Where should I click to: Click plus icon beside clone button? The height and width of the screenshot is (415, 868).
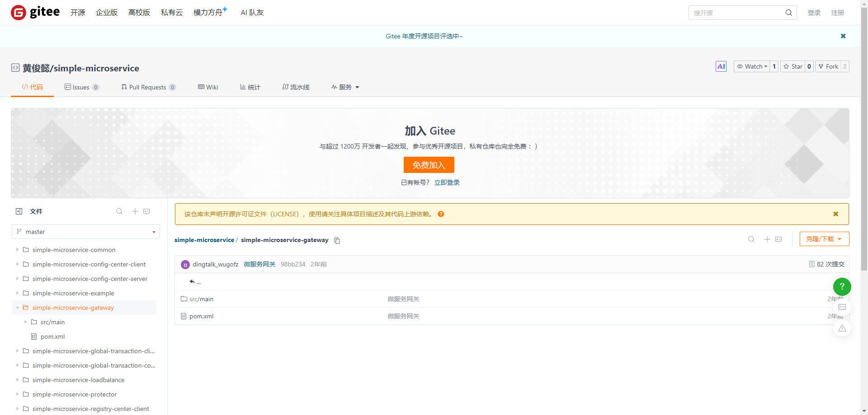point(767,239)
